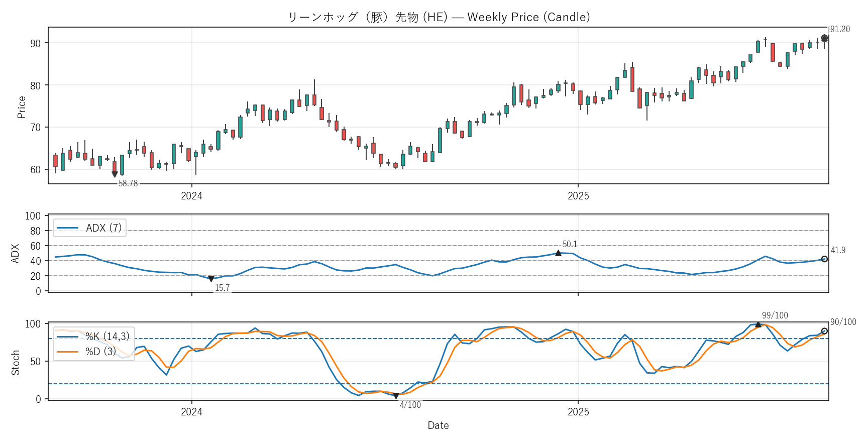Image resolution: width=868 pixels, height=441 pixels.
Task: Click the 91.20 latest price label
Action: (840, 29)
